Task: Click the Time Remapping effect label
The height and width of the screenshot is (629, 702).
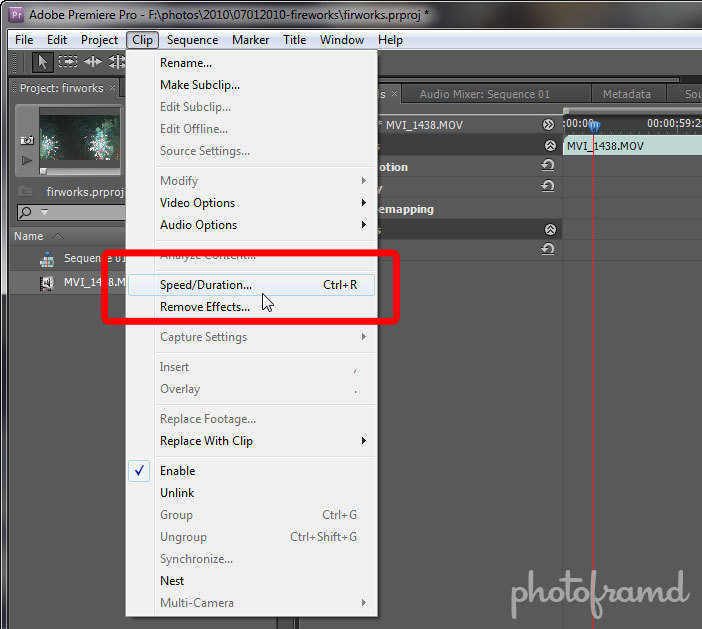Action: pyautogui.click(x=406, y=209)
